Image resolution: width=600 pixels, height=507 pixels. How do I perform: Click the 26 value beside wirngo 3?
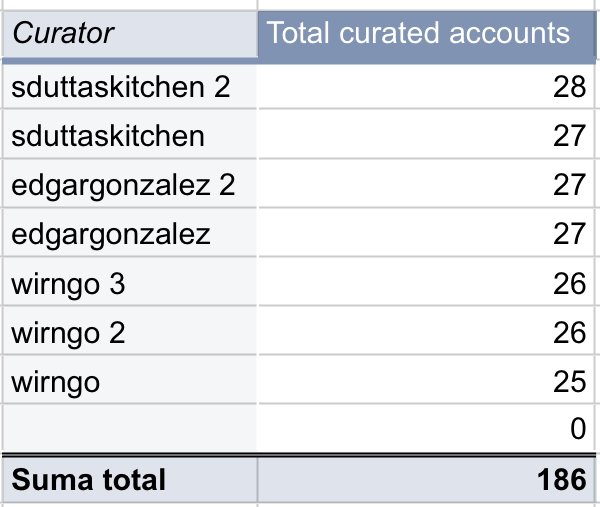(x=427, y=282)
